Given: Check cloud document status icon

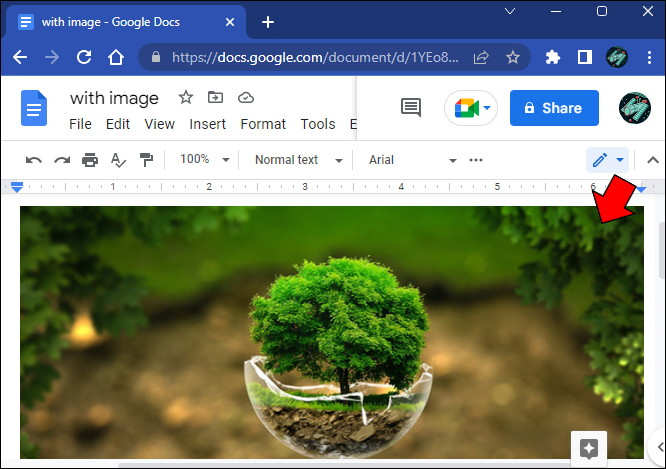Looking at the screenshot, I should click(246, 98).
